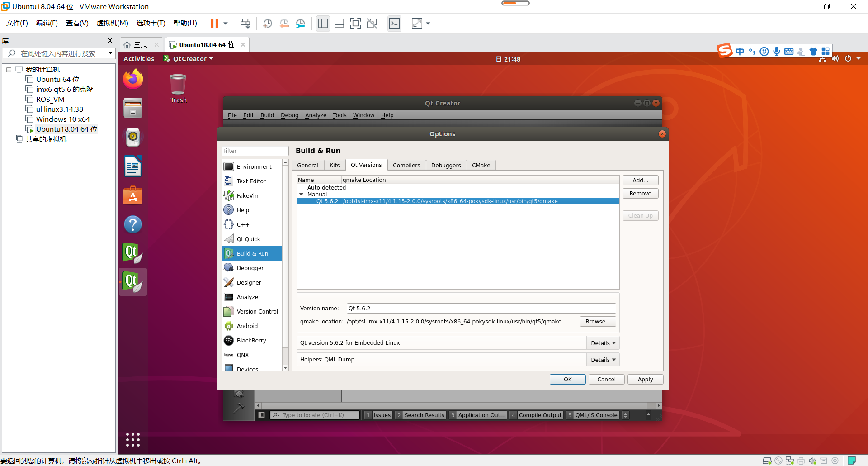This screenshot has height=466, width=868.
Task: Click the Browse... button for qmake
Action: [x=598, y=322]
